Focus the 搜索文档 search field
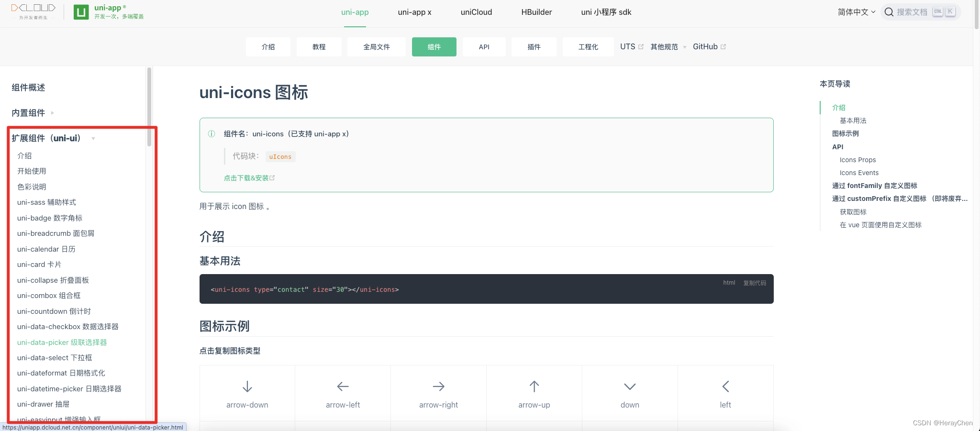The image size is (980, 431). (x=921, y=12)
